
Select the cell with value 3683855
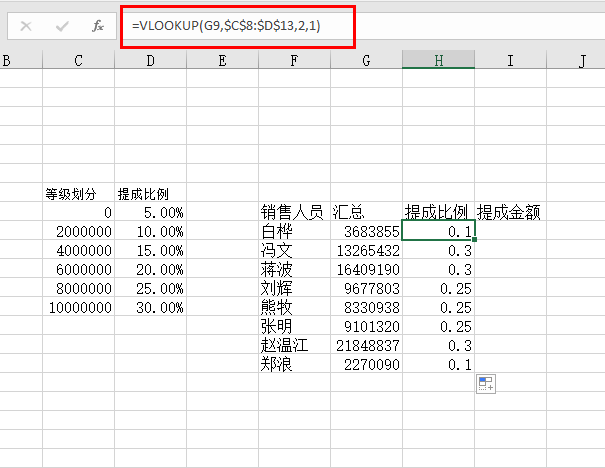[366, 231]
